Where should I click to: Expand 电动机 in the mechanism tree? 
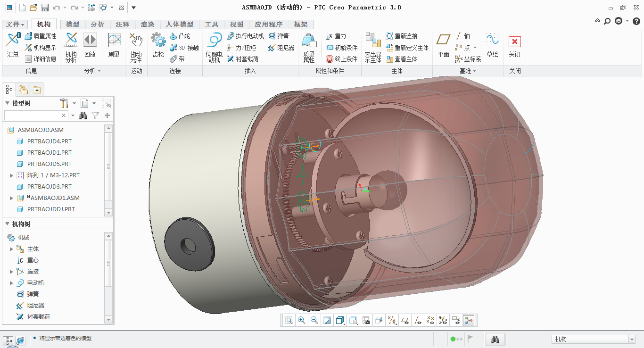(11, 283)
